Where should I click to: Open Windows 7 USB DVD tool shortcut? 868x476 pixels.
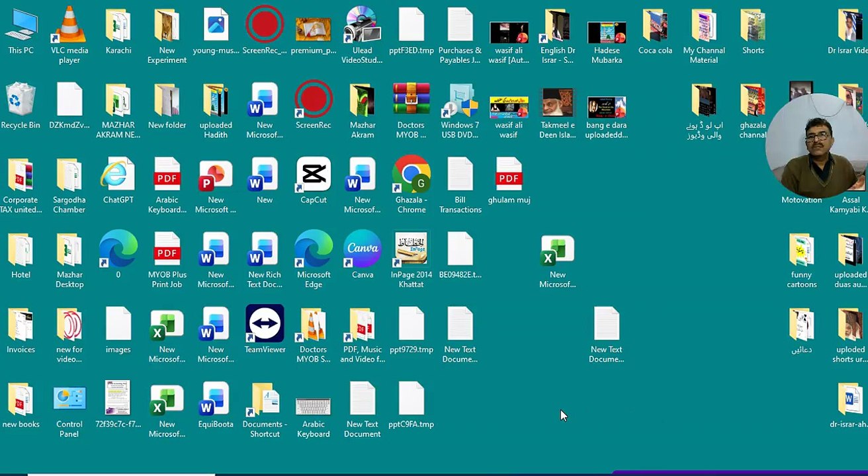tap(460, 111)
